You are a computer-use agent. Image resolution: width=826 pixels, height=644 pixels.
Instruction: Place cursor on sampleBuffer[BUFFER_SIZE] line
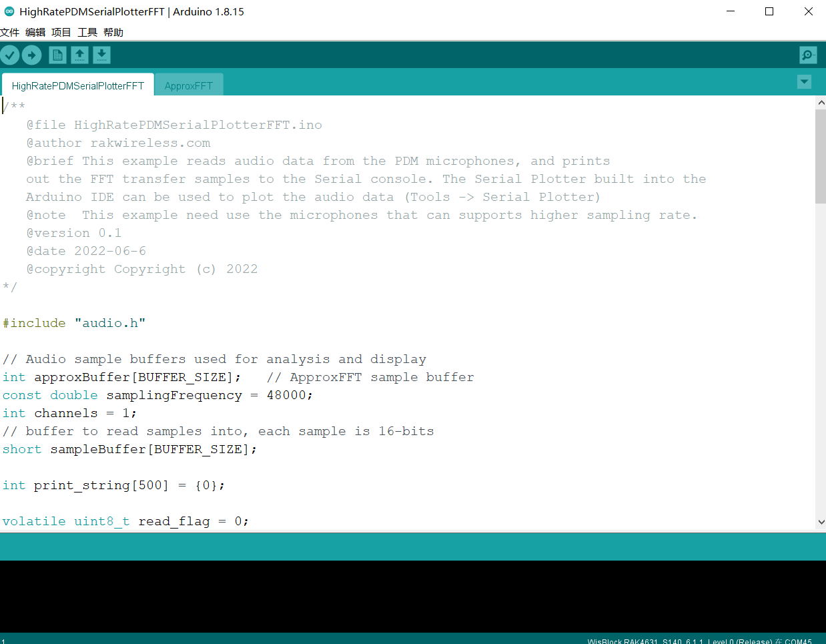(130, 449)
